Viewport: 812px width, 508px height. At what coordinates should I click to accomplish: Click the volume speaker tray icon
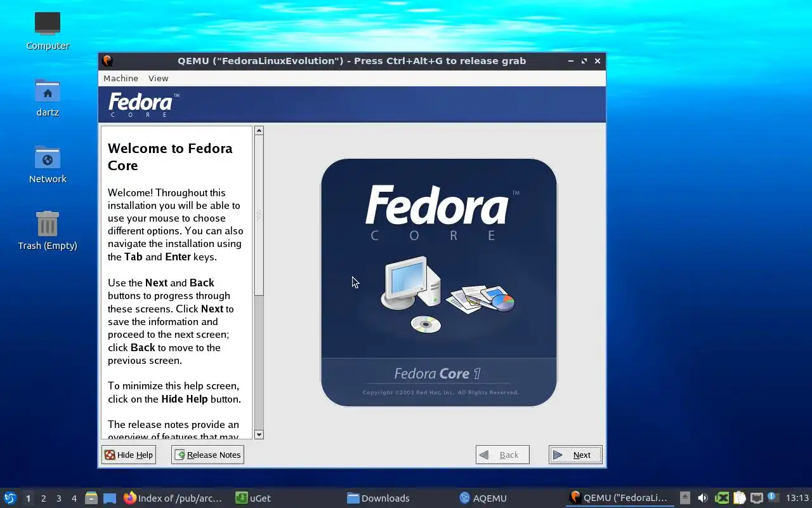pos(703,498)
